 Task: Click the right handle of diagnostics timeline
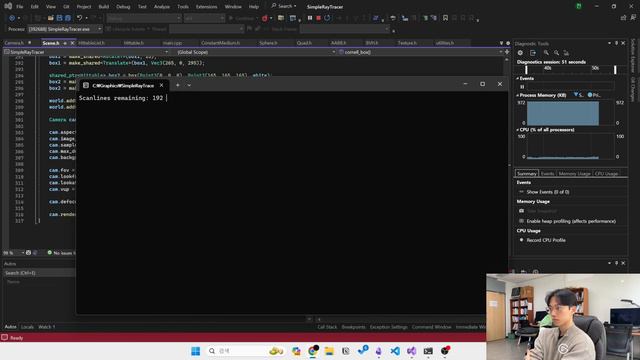[615, 70]
